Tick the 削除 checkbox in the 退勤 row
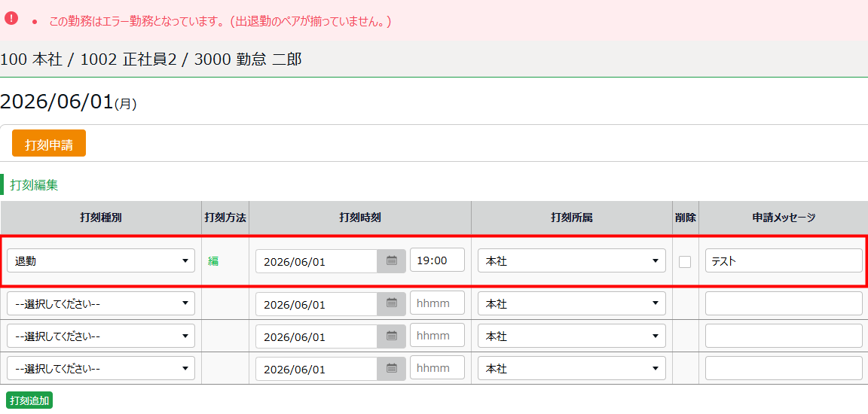868x414 pixels. point(685,262)
